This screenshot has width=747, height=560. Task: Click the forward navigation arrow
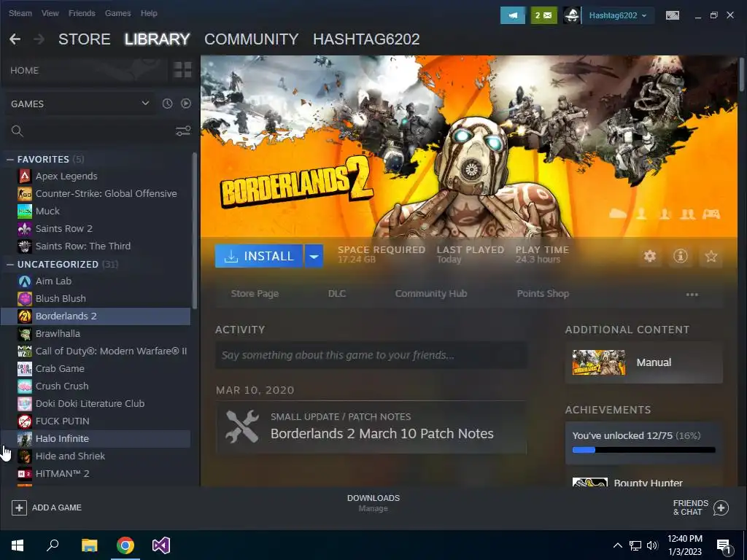[39, 39]
